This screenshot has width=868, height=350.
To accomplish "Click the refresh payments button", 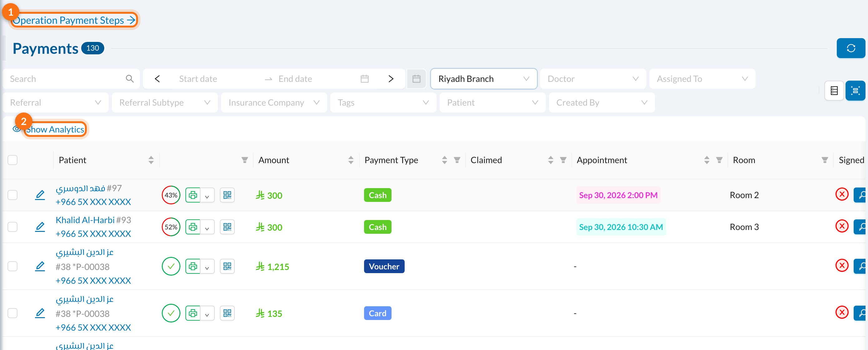I will point(850,48).
